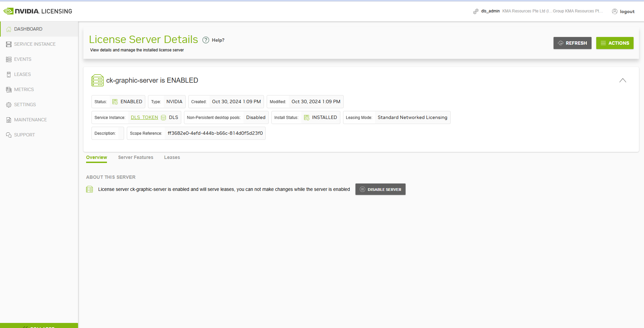The width and height of the screenshot is (644, 328).
Task: Click the Created date Oct 30, 2024 value
Action: click(236, 102)
